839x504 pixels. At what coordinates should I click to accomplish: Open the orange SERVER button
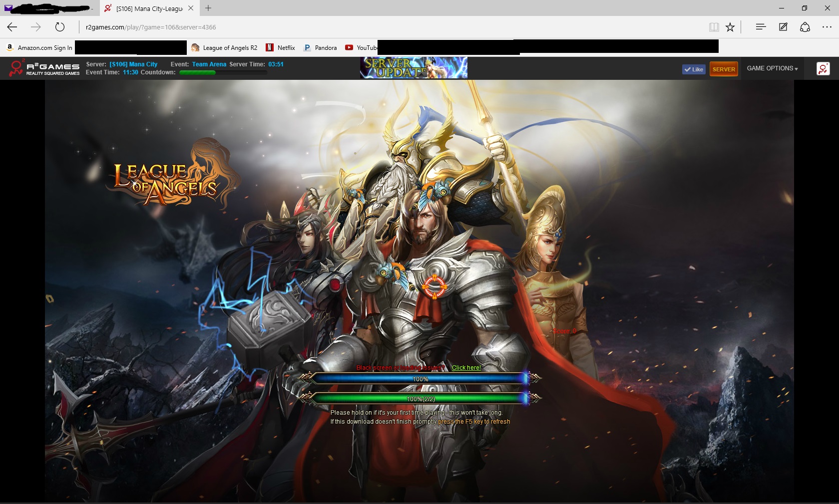724,69
